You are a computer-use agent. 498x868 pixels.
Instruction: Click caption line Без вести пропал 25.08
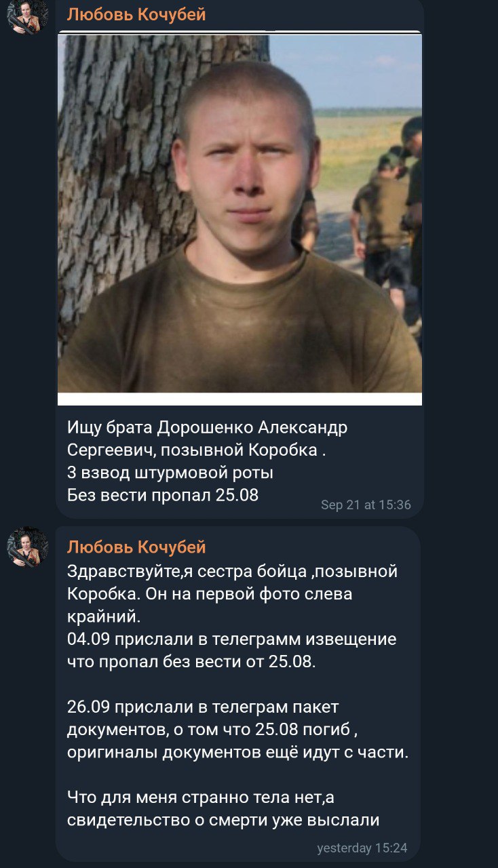(163, 495)
